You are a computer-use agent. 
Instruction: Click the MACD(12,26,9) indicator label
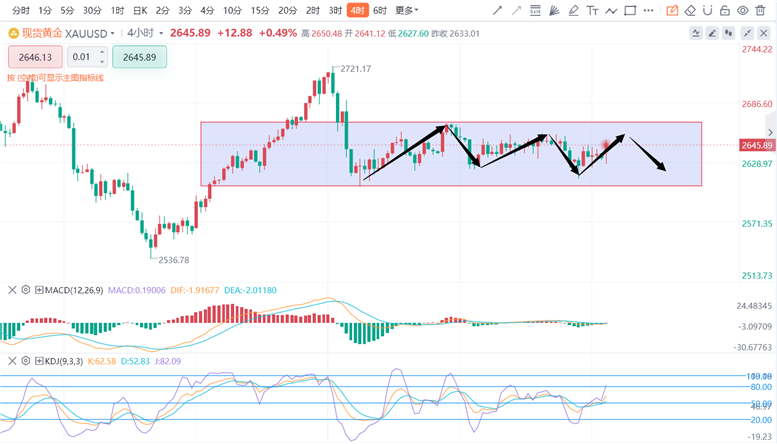click(74, 290)
